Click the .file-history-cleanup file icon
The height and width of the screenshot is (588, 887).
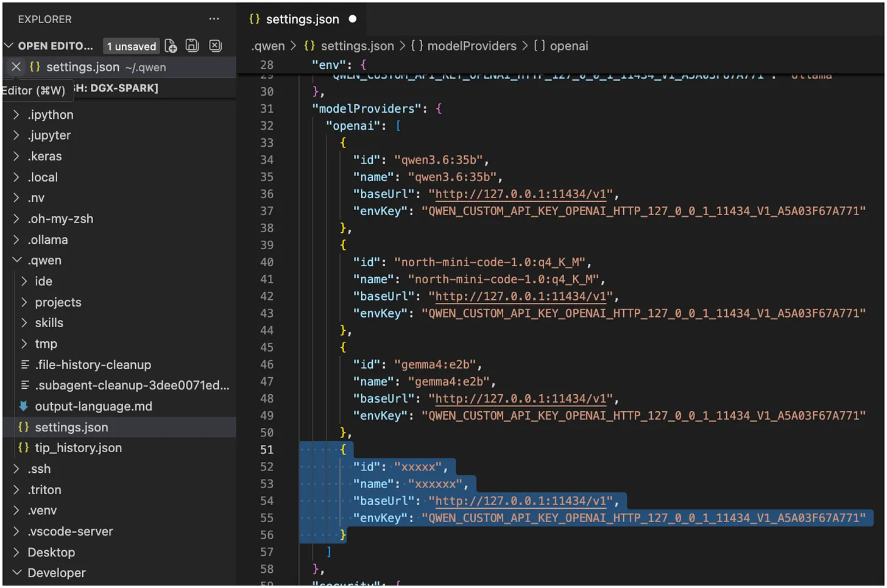[25, 364]
